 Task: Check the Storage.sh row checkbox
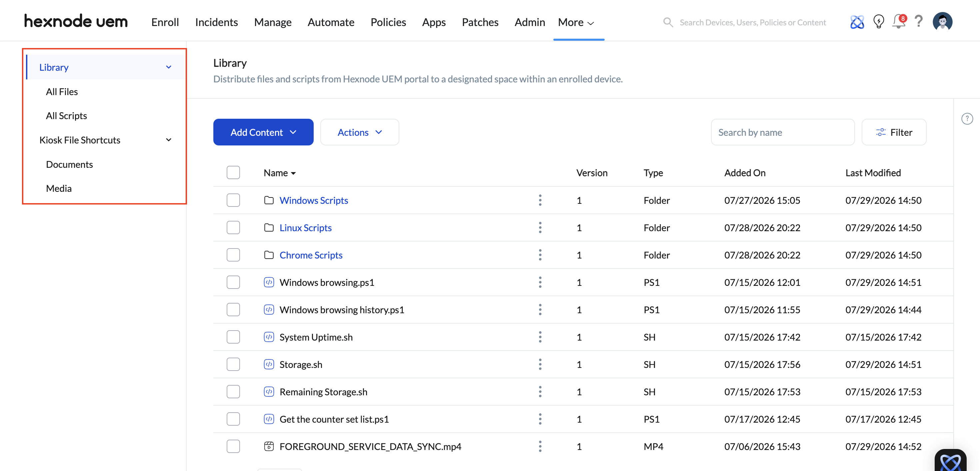pyautogui.click(x=233, y=364)
